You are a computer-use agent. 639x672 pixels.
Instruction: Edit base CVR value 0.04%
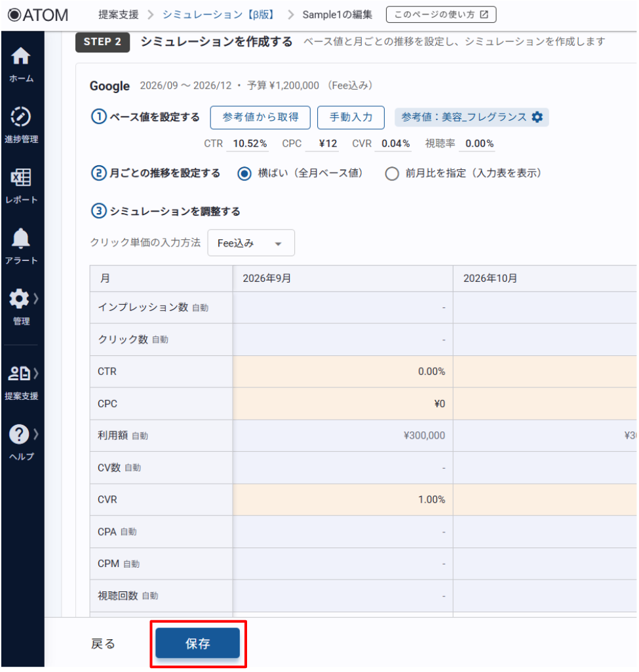click(393, 144)
